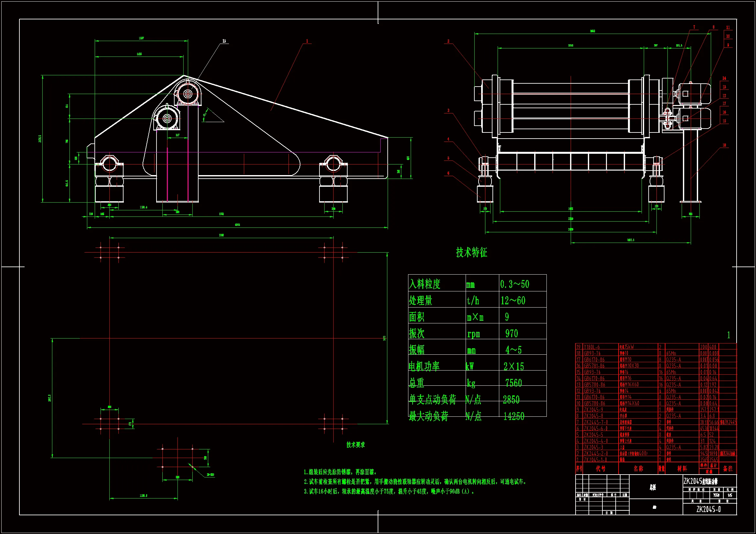Click the 代号 column header

point(600,468)
